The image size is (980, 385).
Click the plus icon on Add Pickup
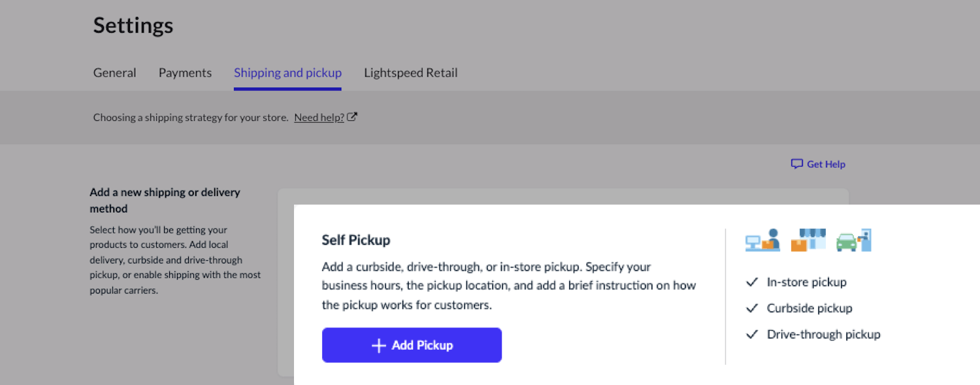(x=379, y=345)
